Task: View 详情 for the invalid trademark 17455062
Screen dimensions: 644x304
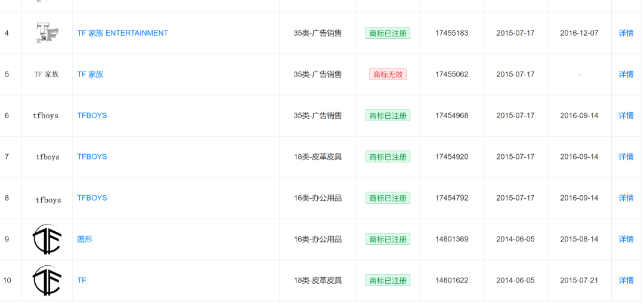Action: (626, 74)
